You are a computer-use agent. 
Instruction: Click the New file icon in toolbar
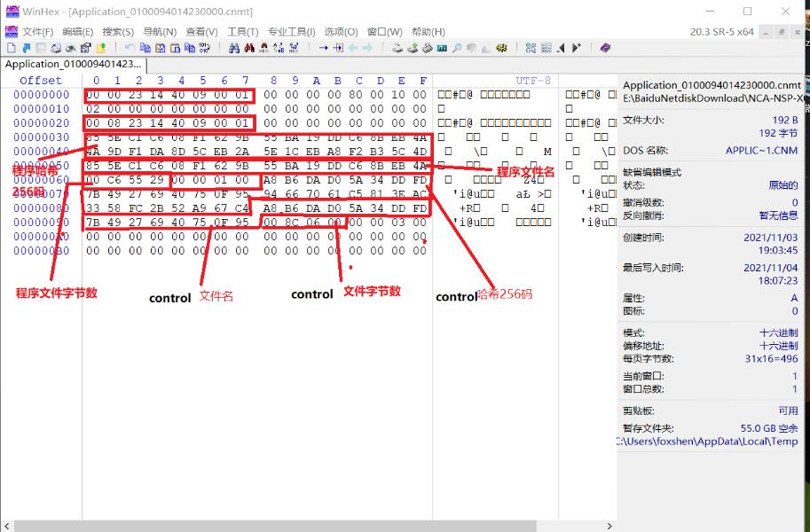[12, 48]
